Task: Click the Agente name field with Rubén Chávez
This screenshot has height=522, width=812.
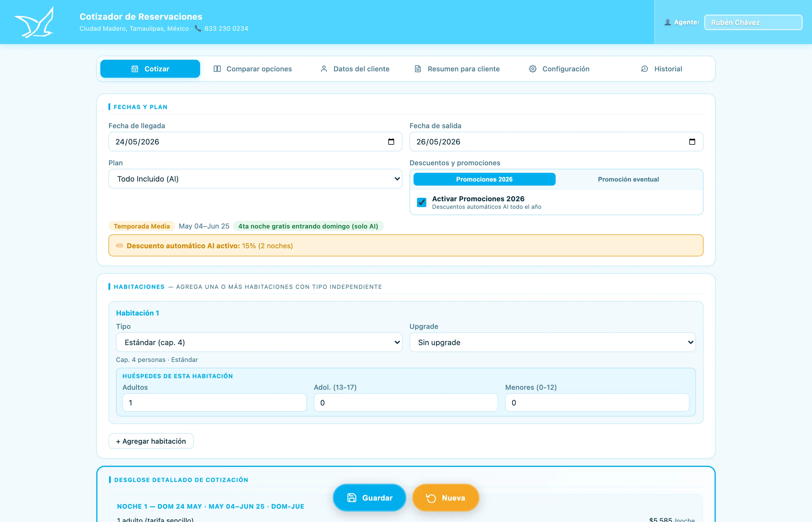Action: [753, 22]
